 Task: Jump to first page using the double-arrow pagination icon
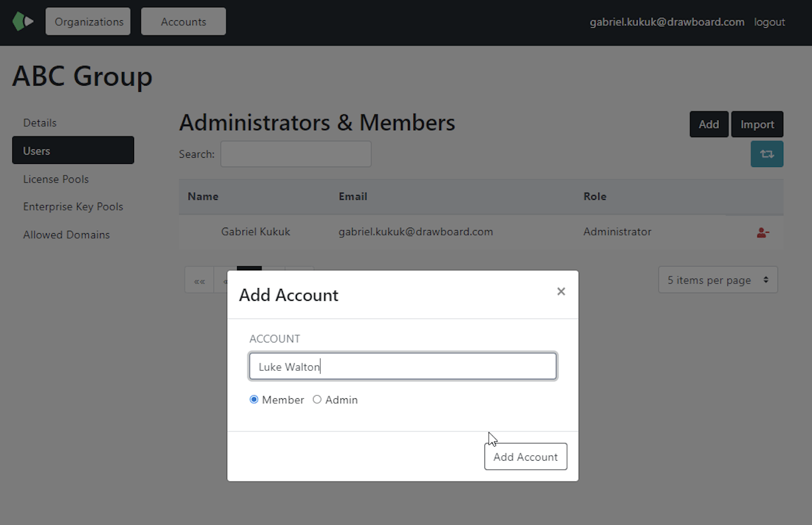199,280
